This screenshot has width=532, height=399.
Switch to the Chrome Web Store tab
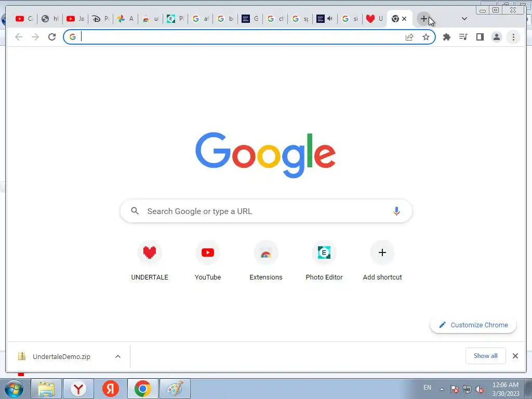pos(151,19)
